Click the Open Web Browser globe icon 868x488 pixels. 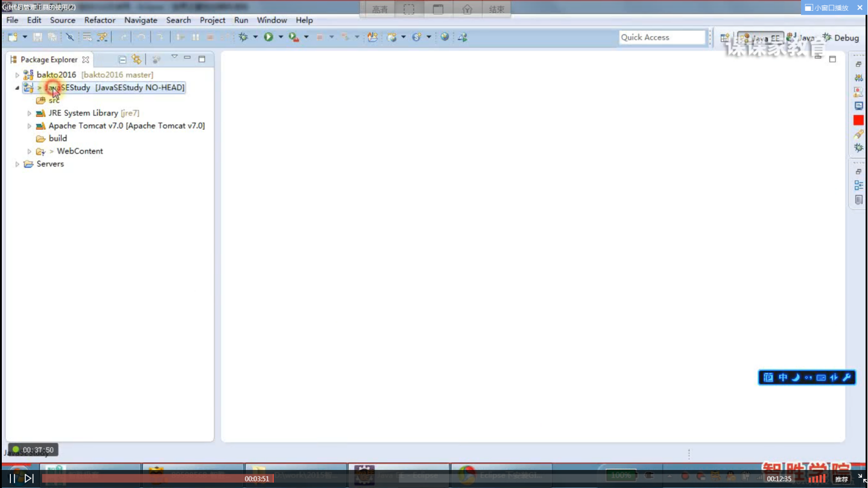click(x=445, y=37)
